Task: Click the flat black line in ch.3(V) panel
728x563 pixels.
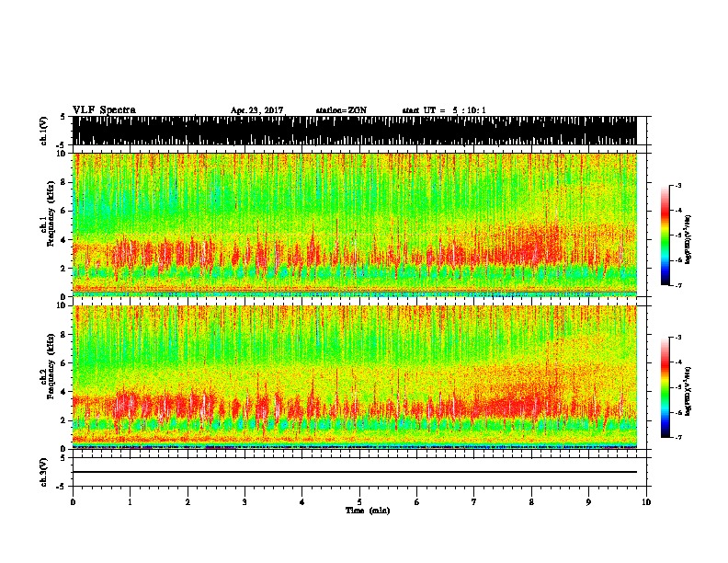Action: point(355,472)
